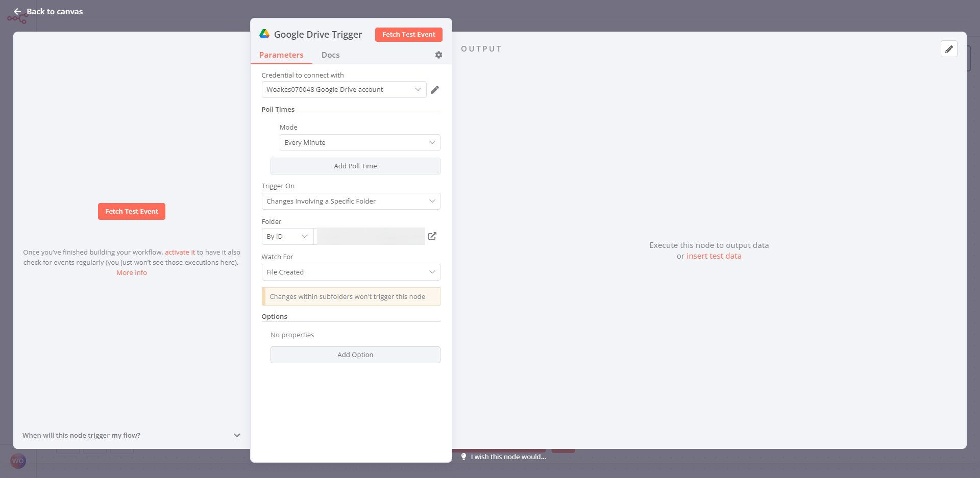The height and width of the screenshot is (478, 980).
Task: Click the insert test data link
Action: (714, 256)
